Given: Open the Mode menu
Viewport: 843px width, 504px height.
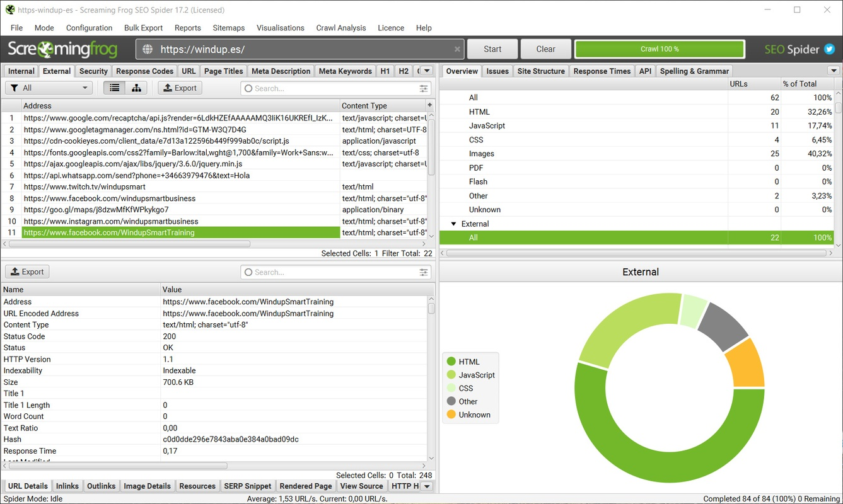Looking at the screenshot, I should pos(44,28).
